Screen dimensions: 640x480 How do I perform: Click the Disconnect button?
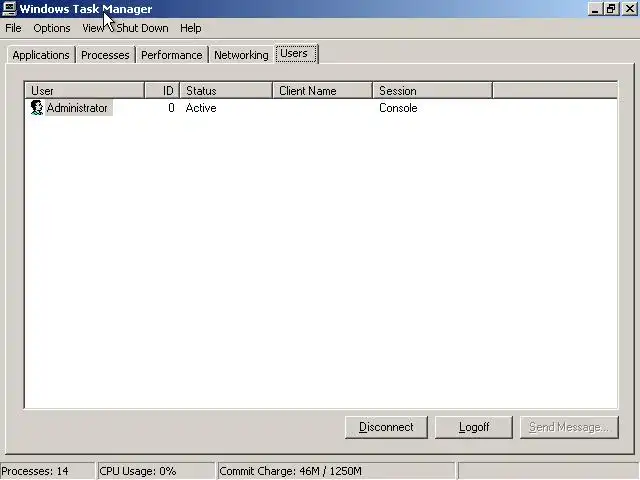point(386,427)
